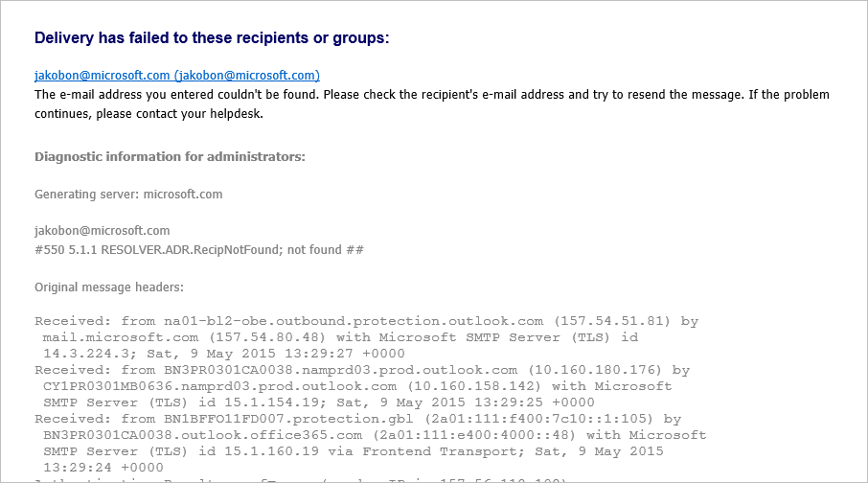Click the BN1BFFO11FD007.protection.gbl hostname
The width and height of the screenshot is (868, 483).
point(288,419)
